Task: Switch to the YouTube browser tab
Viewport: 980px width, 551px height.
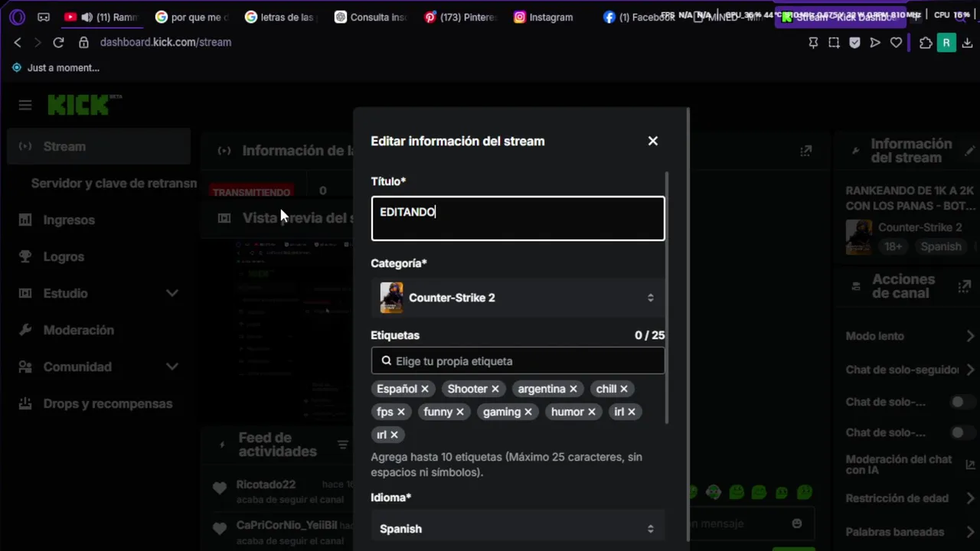Action: (101, 17)
